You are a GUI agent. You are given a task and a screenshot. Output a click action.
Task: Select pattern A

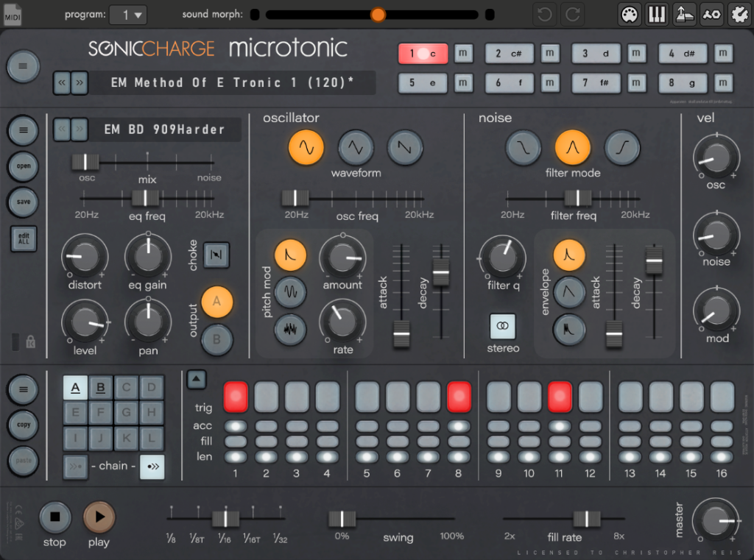(76, 387)
